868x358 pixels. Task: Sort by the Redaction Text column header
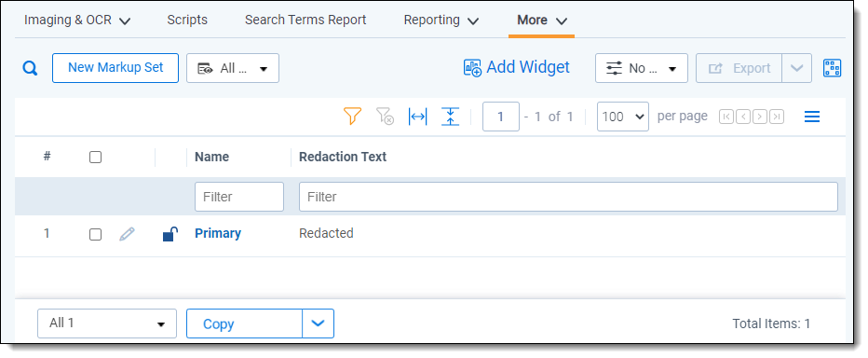click(343, 157)
